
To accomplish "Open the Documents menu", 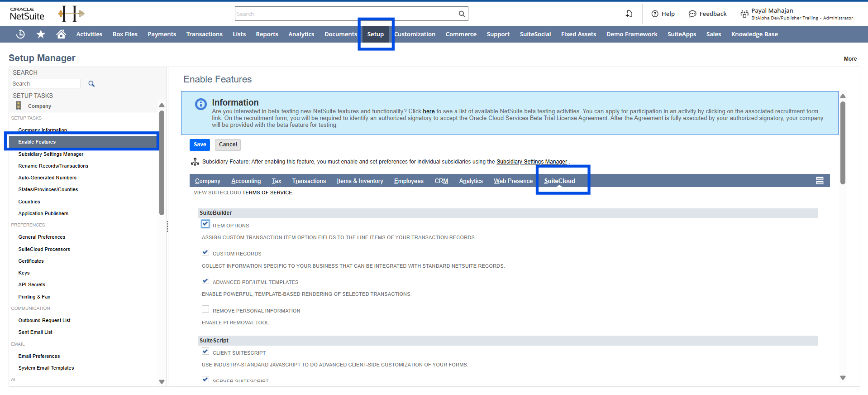I will pyautogui.click(x=341, y=34).
